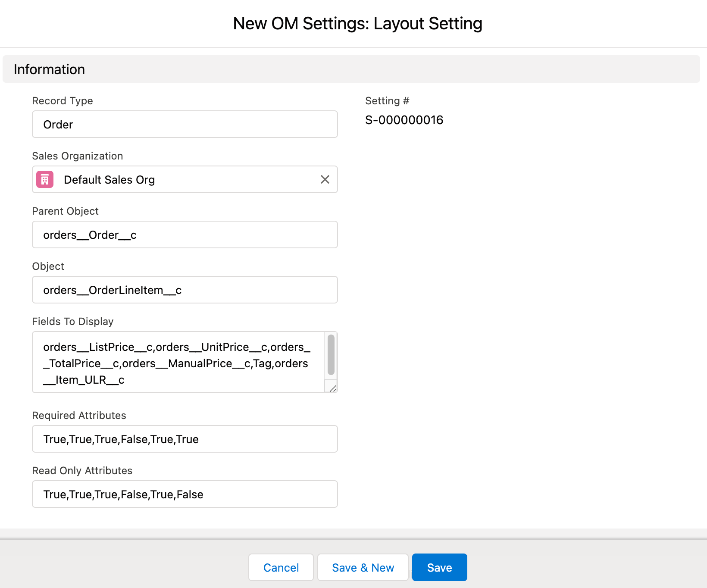
Task: Clear the Default Sales Org selection
Action: (x=325, y=179)
